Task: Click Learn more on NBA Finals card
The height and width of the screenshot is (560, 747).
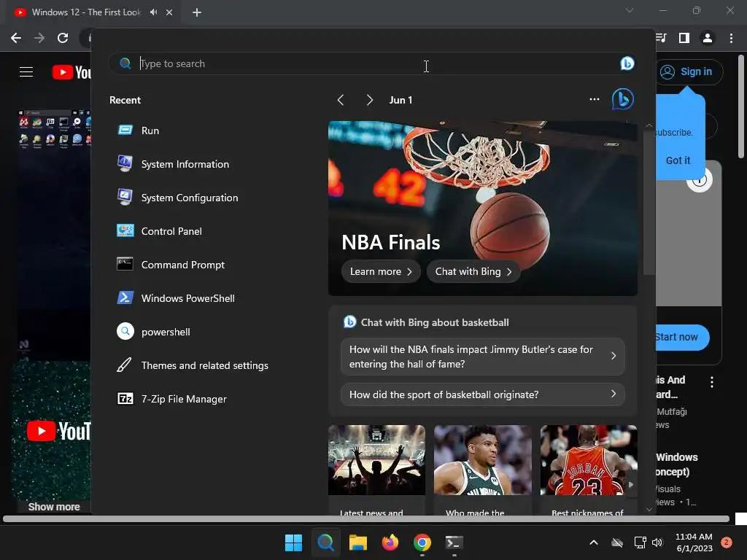Action: tap(381, 271)
